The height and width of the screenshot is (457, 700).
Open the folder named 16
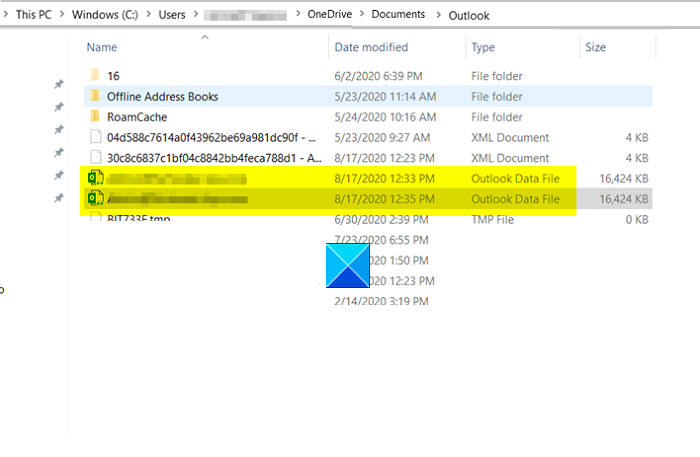(x=113, y=76)
